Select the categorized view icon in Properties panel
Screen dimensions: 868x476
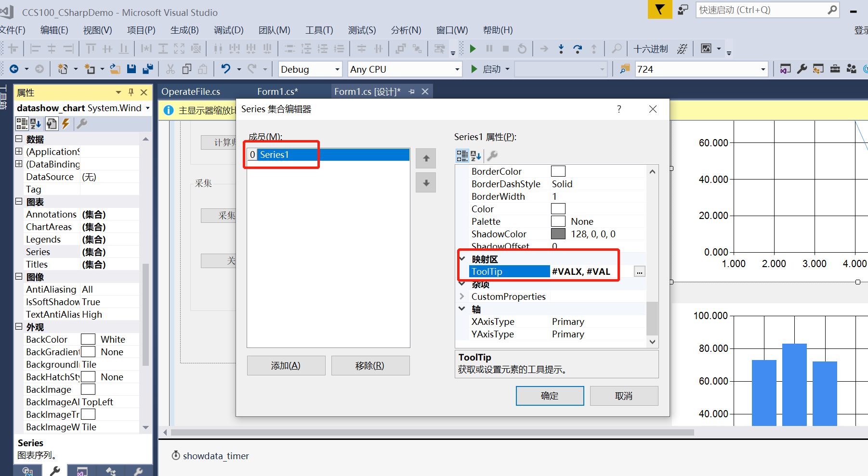[22, 124]
